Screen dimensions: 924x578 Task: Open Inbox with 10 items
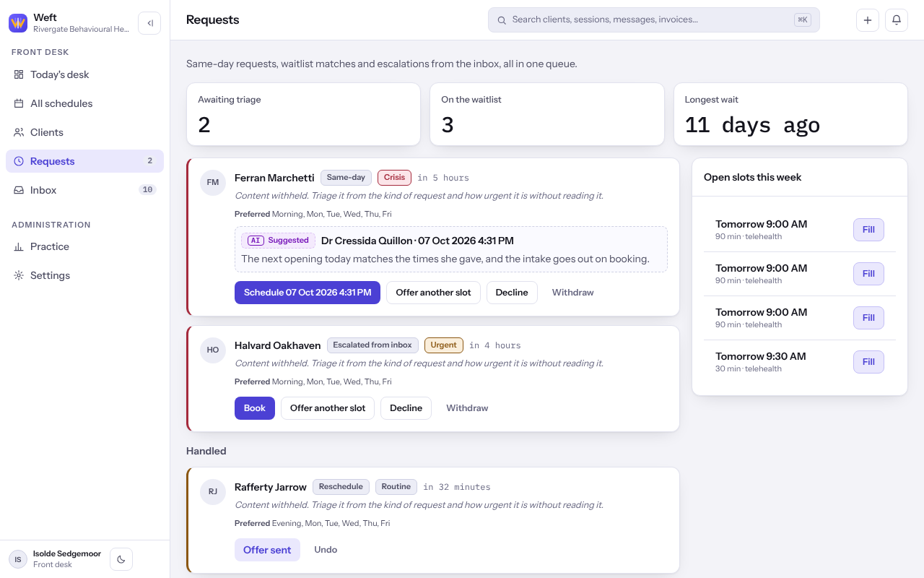(x=84, y=190)
